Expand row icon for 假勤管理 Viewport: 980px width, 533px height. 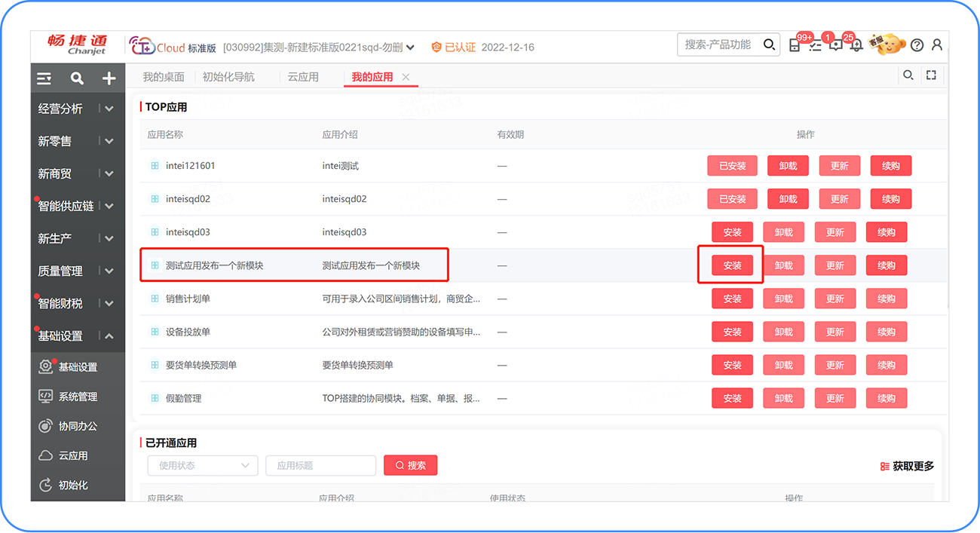pyautogui.click(x=155, y=398)
